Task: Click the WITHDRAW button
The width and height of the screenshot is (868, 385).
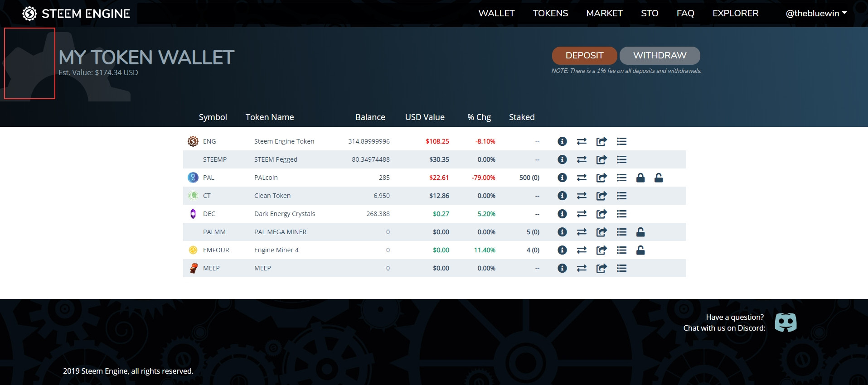Action: 660,55
